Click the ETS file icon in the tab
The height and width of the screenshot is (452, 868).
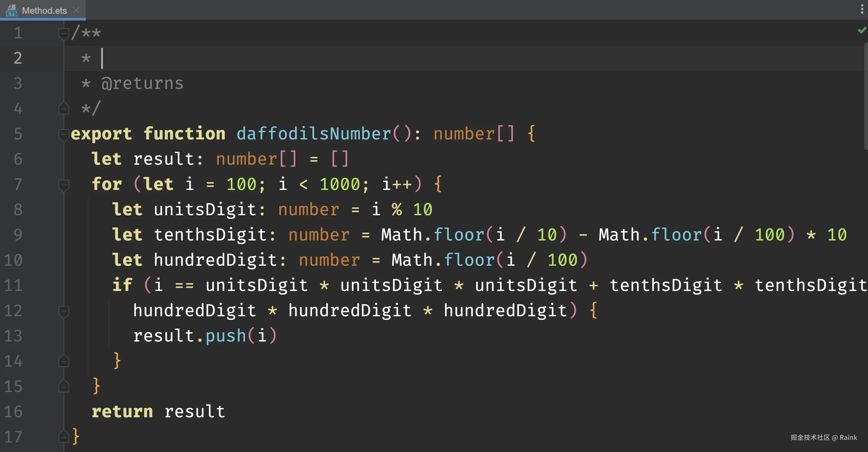12,11
